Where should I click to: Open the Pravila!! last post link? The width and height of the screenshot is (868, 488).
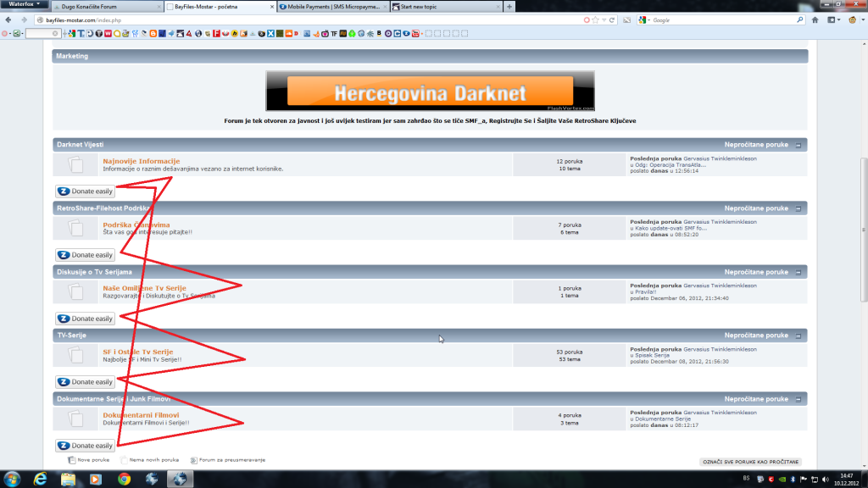click(x=645, y=291)
